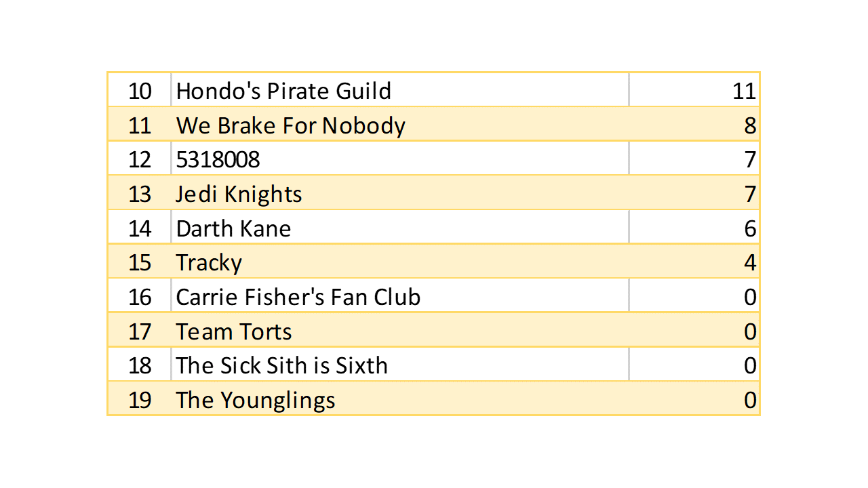Image resolution: width=868 pixels, height=488 pixels.
Task: Click rank number 19 cell
Action: tap(140, 400)
